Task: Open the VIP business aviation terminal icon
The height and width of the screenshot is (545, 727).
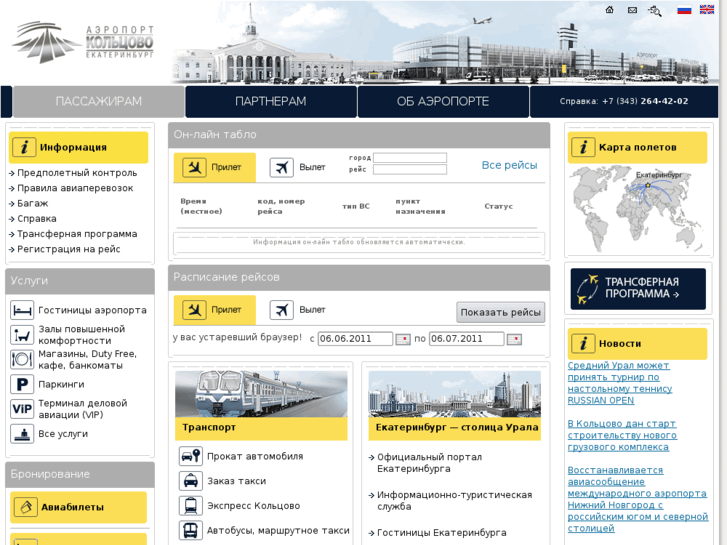Action: (22, 409)
